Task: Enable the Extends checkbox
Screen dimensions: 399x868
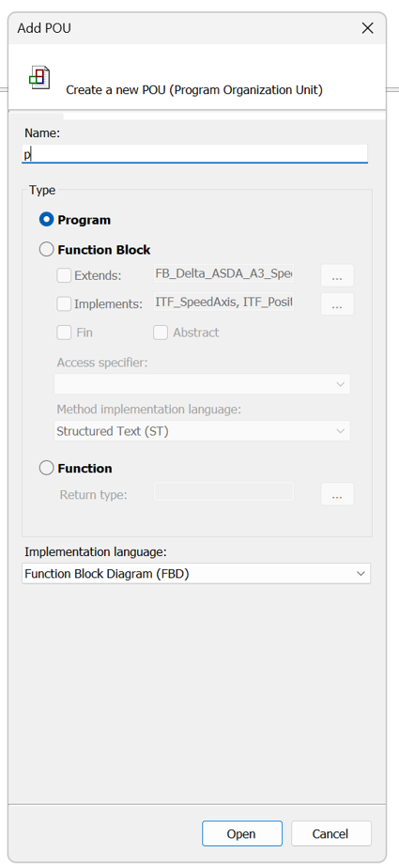Action: click(64, 275)
